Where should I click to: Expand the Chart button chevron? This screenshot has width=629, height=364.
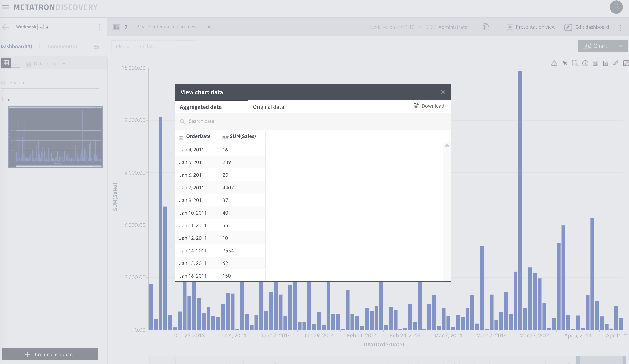click(x=621, y=46)
